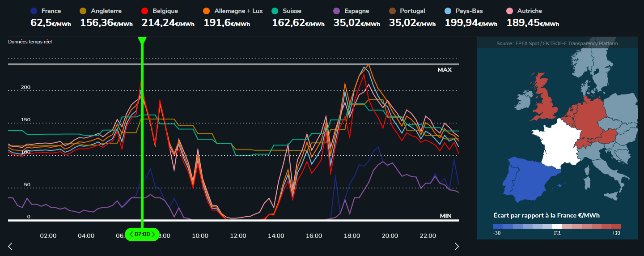Click the Angleterre legend color dot
Viewport: 644px width, 256px height.
83,11
